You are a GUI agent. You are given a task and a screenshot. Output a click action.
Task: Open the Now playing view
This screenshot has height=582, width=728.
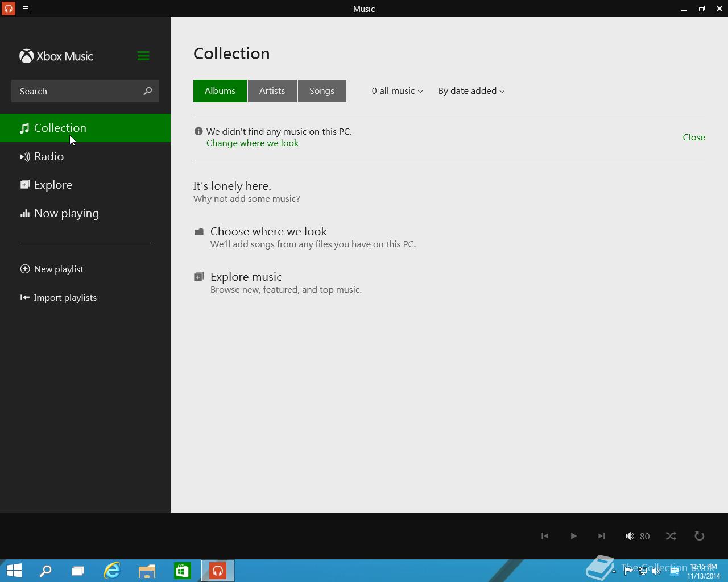85,213
